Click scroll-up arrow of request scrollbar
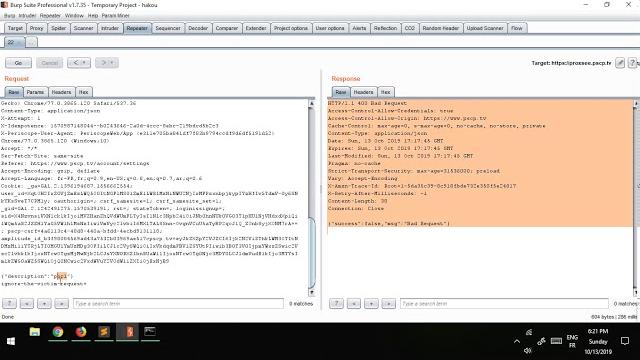 [x=312, y=104]
